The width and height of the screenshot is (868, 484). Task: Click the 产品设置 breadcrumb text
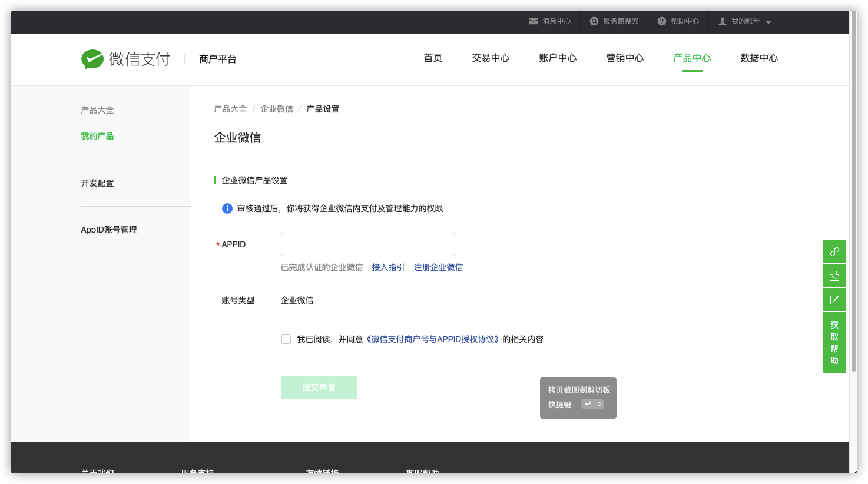(323, 109)
